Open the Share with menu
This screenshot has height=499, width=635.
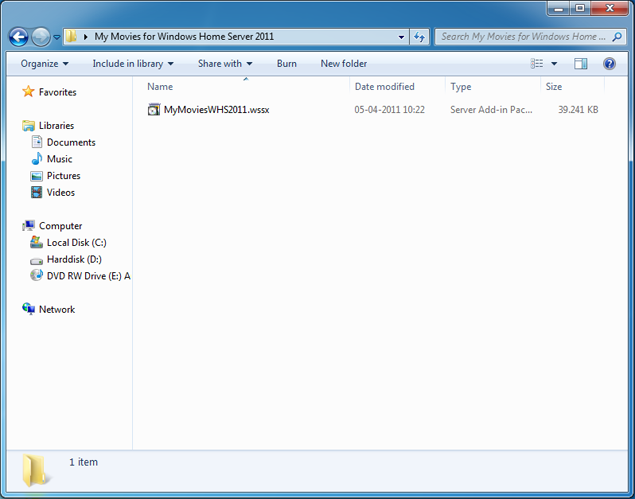[x=225, y=64]
